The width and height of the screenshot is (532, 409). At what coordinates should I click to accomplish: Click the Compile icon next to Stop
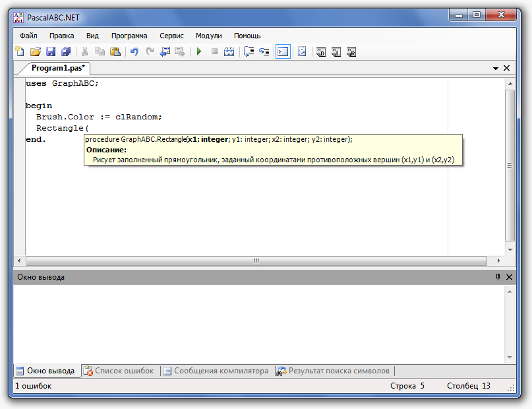[x=229, y=51]
